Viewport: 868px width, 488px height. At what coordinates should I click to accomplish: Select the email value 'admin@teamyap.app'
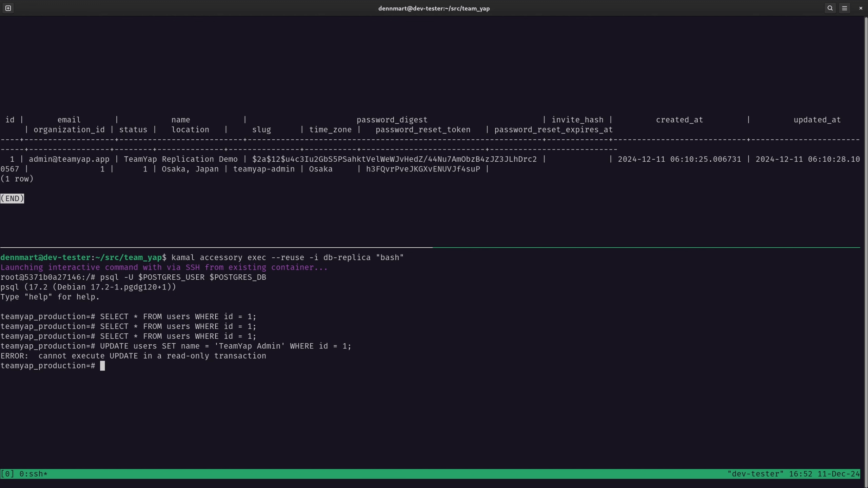point(69,159)
